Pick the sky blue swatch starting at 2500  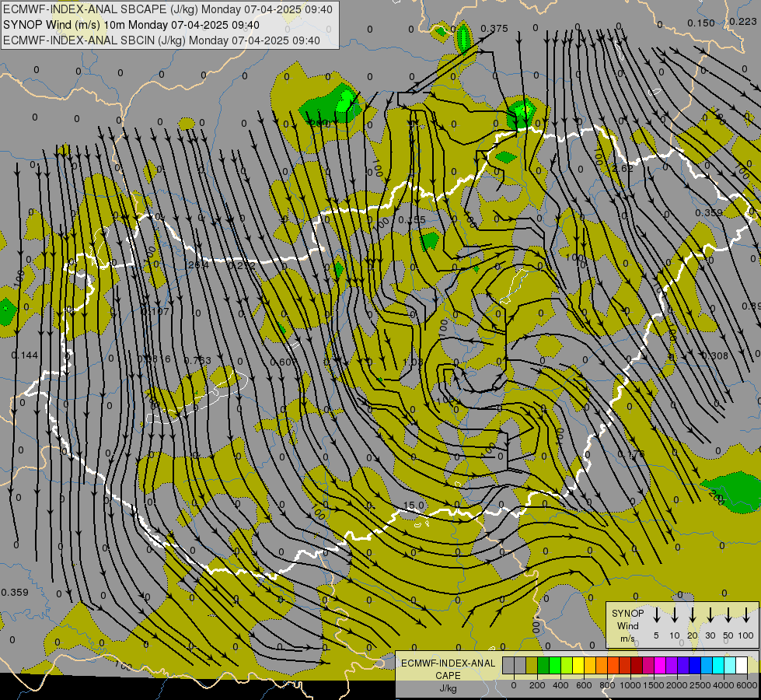[x=707, y=666]
